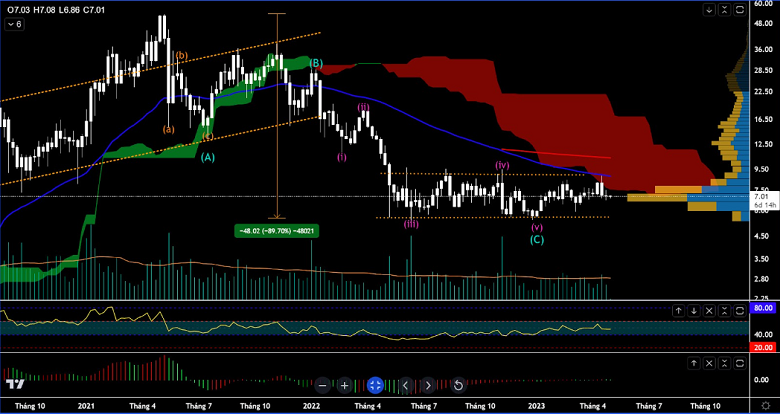Viewport: 780px width, 414px height.
Task: Zoom out the chart with minus button
Action: coord(323,385)
